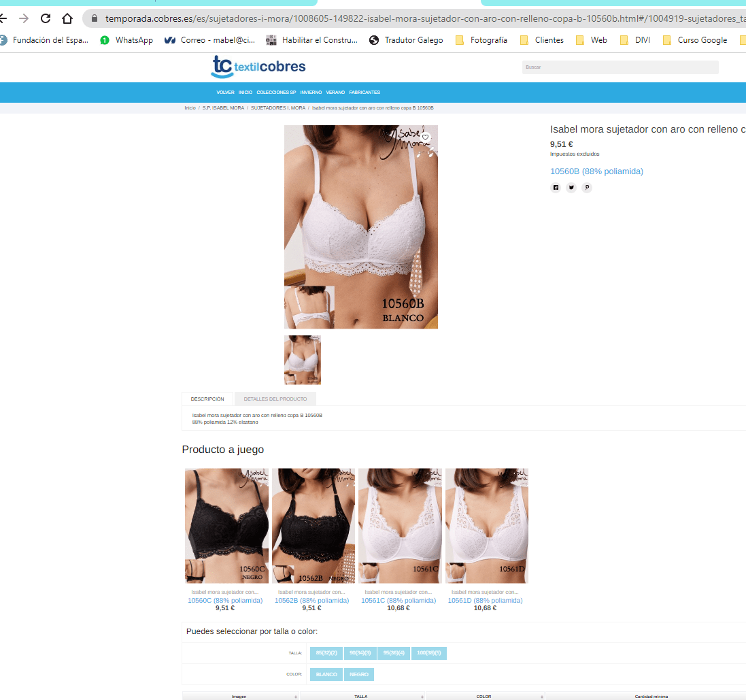The image size is (746, 700).
Task: Open the DIVI bookmarks folder
Action: pos(635,40)
